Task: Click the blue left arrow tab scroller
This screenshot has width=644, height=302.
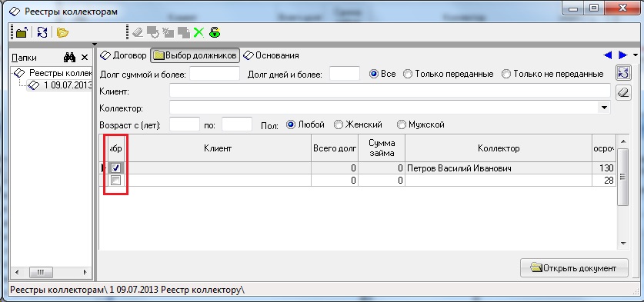Action: coord(607,55)
